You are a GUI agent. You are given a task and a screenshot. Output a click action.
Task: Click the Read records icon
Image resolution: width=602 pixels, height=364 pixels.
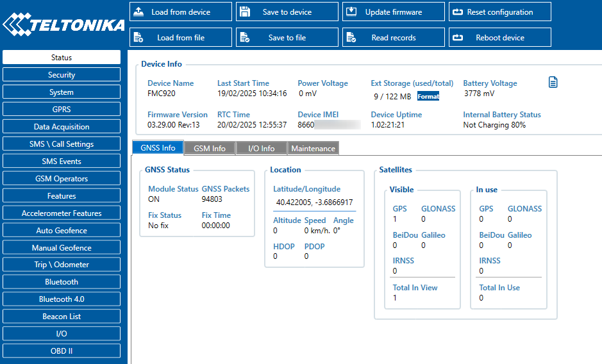click(351, 38)
